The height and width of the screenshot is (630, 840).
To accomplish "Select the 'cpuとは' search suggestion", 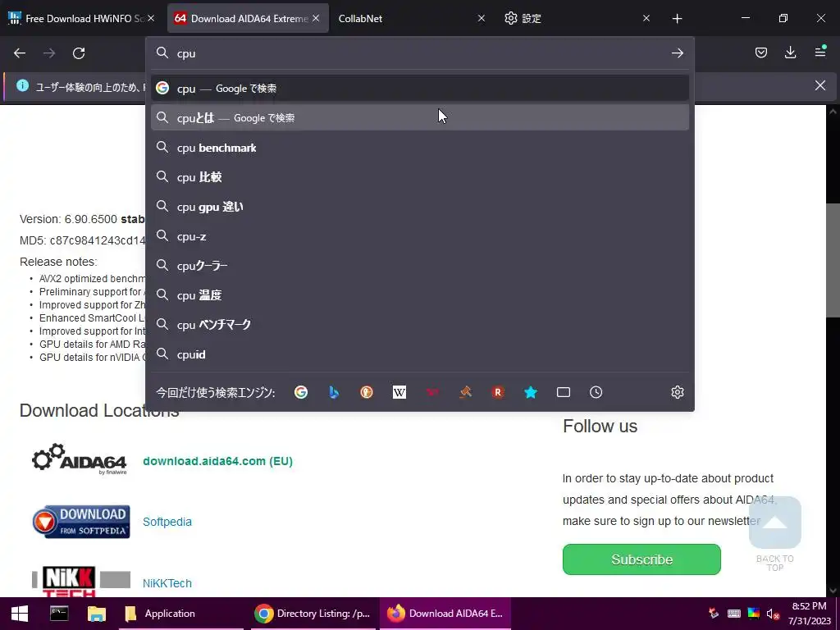I will (420, 118).
